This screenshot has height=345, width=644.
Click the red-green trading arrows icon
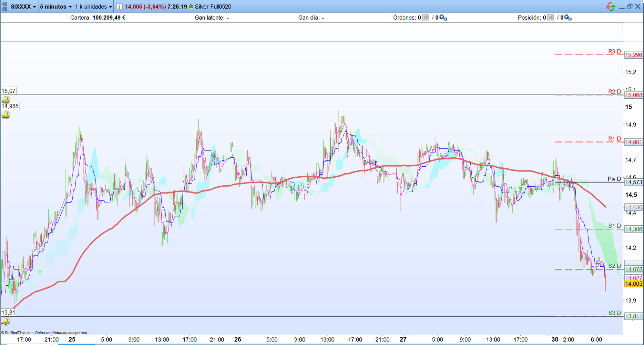point(611,7)
